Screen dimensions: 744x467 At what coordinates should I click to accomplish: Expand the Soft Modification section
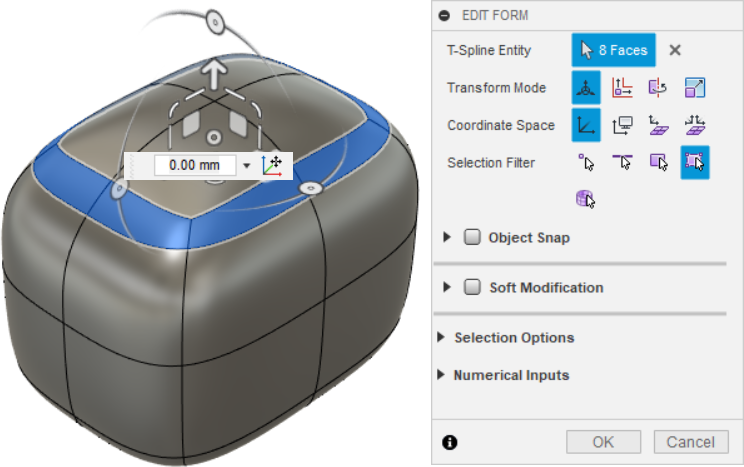tap(446, 287)
